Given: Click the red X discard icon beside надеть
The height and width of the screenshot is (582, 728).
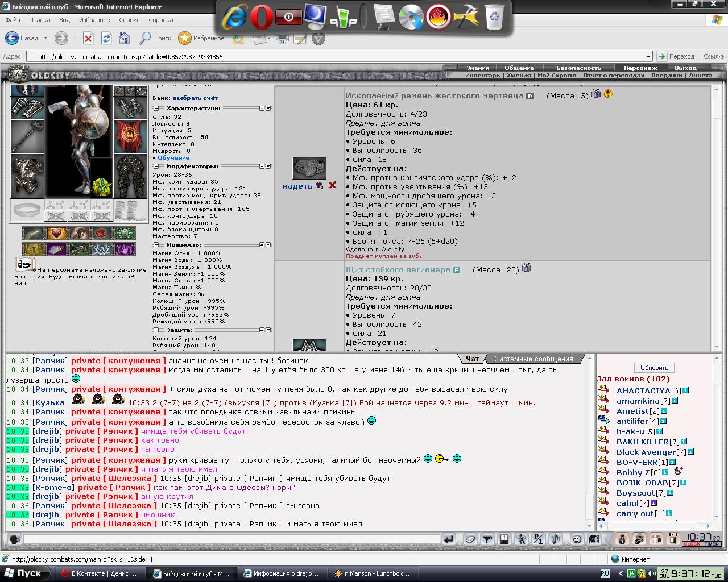Looking at the screenshot, I should pyautogui.click(x=332, y=185).
